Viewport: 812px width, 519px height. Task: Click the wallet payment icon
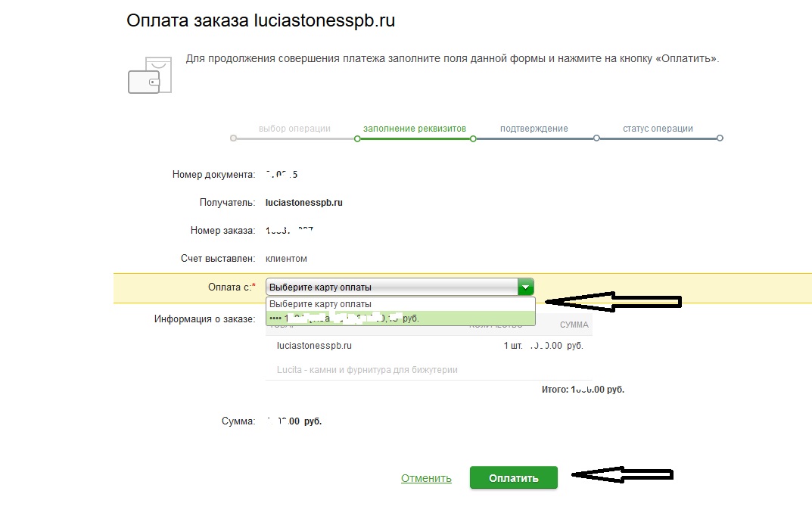150,75
